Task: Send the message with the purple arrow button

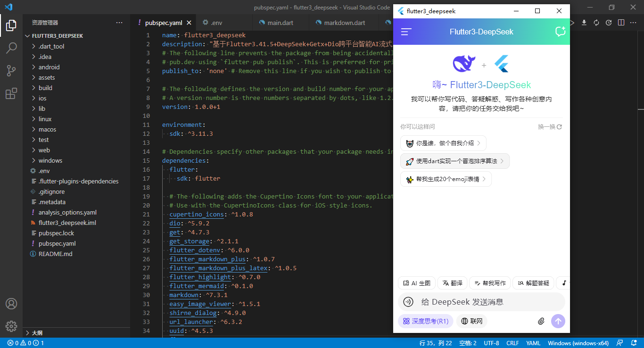Action: [558, 321]
